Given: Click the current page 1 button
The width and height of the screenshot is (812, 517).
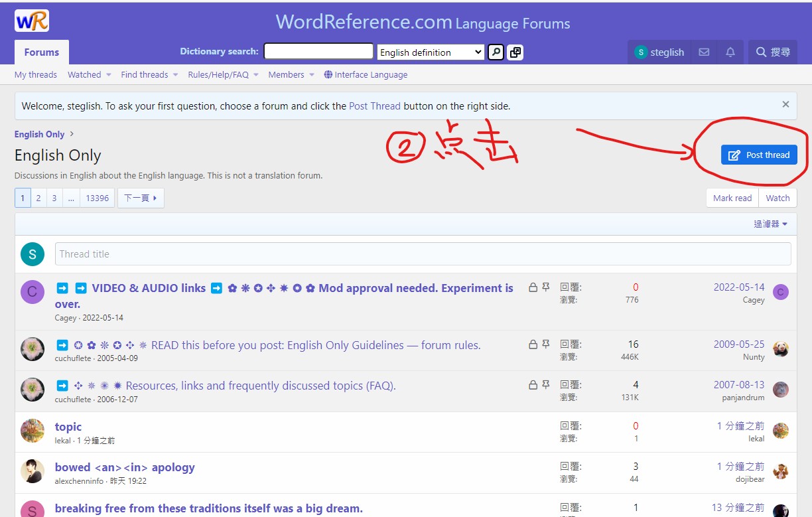Looking at the screenshot, I should tap(23, 198).
